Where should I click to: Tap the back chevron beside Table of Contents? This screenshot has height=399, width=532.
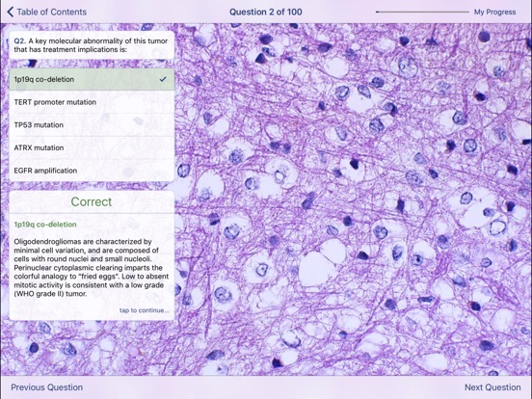click(11, 12)
